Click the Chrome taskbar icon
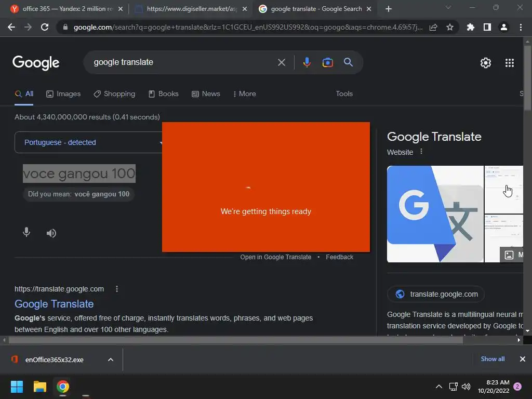Image resolution: width=532 pixels, height=399 pixels. point(63,387)
